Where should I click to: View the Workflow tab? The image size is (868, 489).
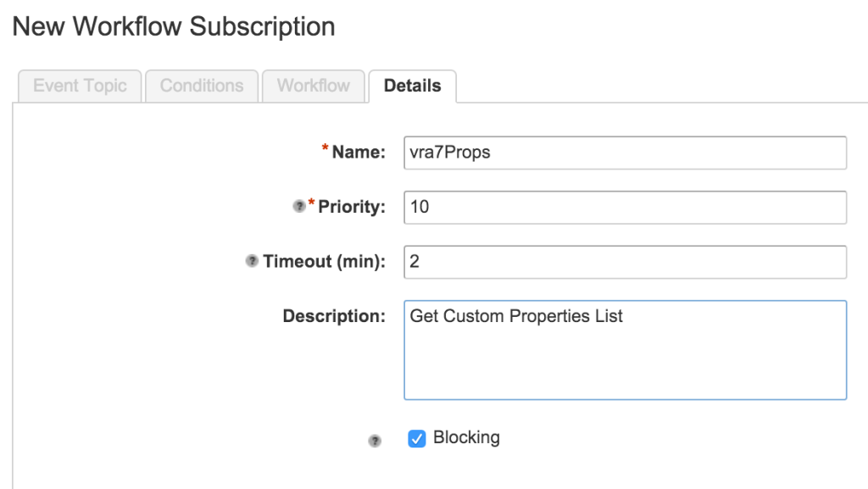click(313, 86)
